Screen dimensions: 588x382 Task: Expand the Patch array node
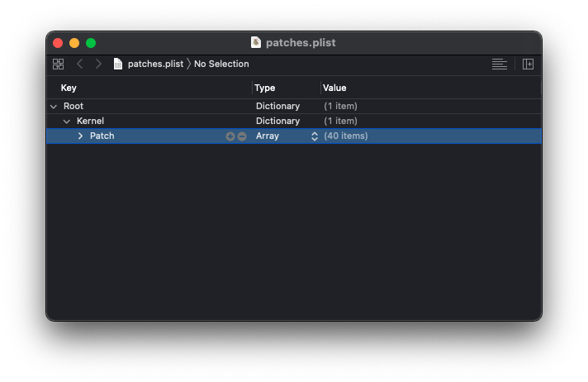tap(80, 136)
